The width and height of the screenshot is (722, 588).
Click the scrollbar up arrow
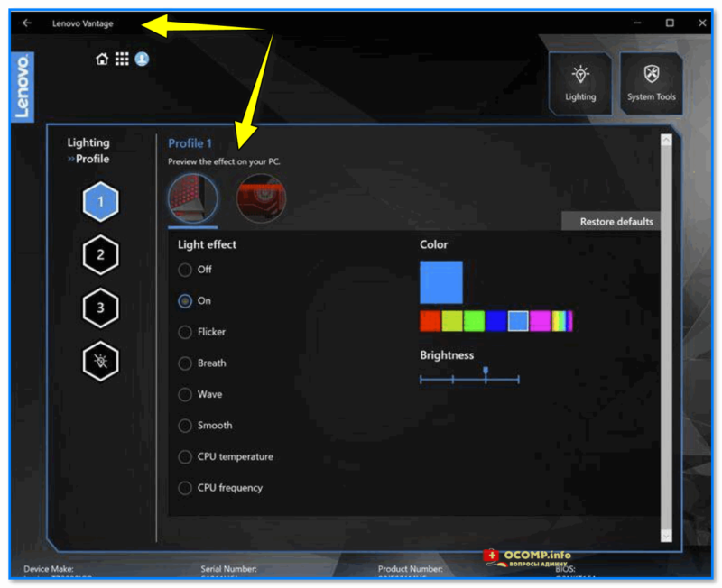pos(666,141)
